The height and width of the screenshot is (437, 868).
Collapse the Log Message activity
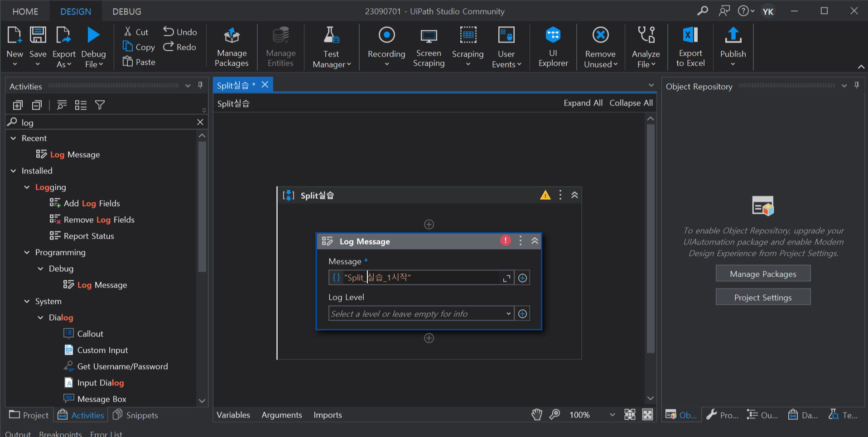[x=535, y=241]
